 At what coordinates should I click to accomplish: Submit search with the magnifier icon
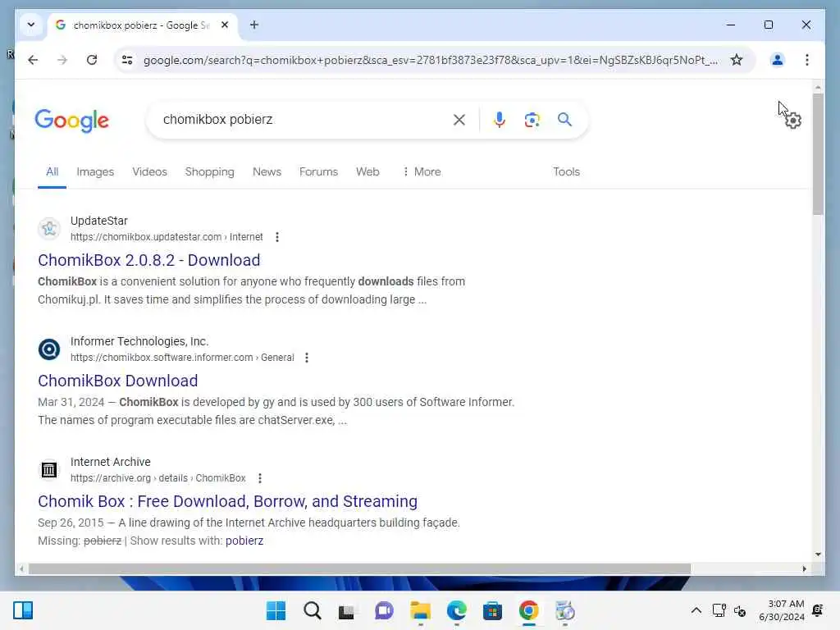pyautogui.click(x=564, y=120)
